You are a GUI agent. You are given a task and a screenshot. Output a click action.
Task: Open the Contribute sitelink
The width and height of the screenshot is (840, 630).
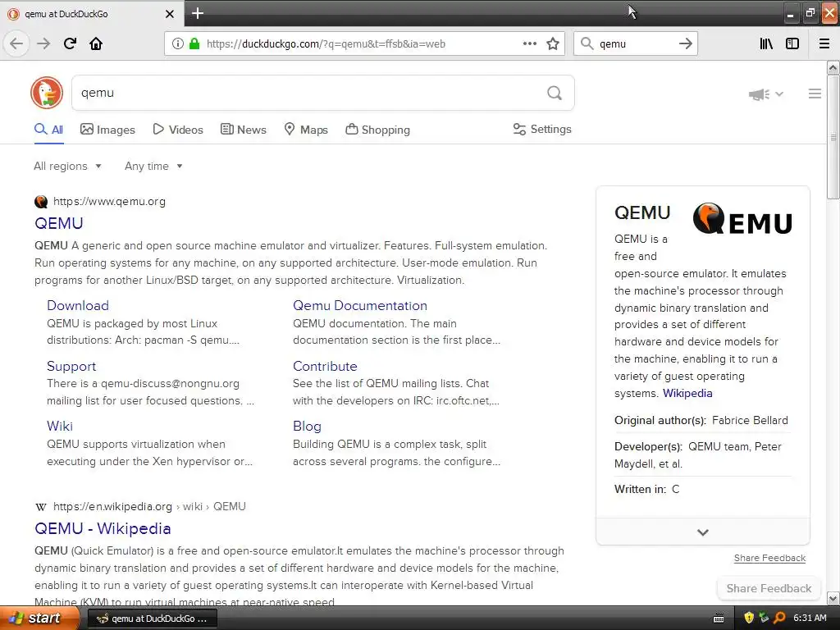point(325,366)
